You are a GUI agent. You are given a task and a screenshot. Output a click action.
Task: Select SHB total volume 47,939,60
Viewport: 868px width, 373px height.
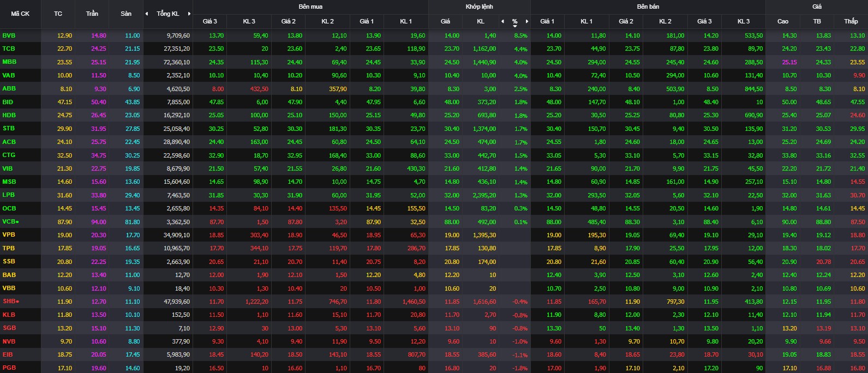point(177,302)
